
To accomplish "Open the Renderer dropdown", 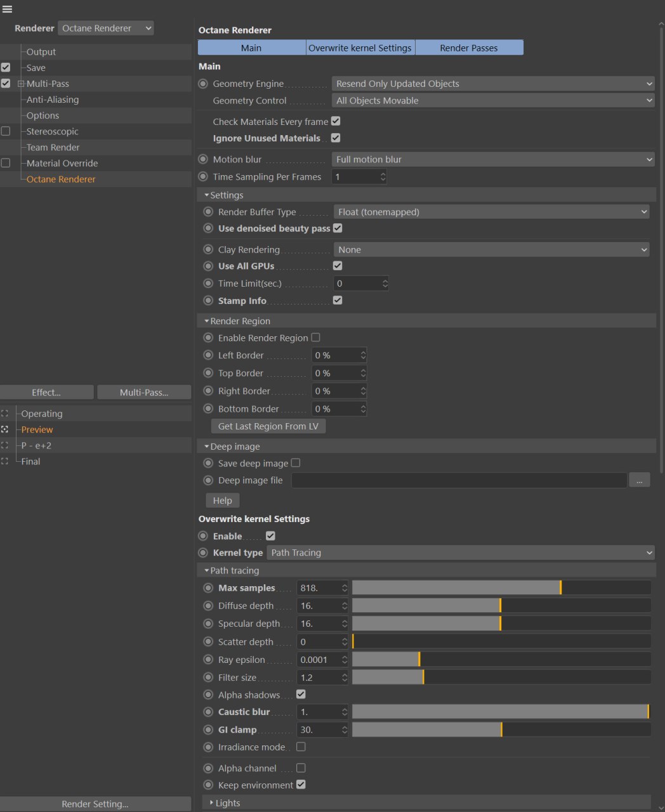I will tap(106, 28).
